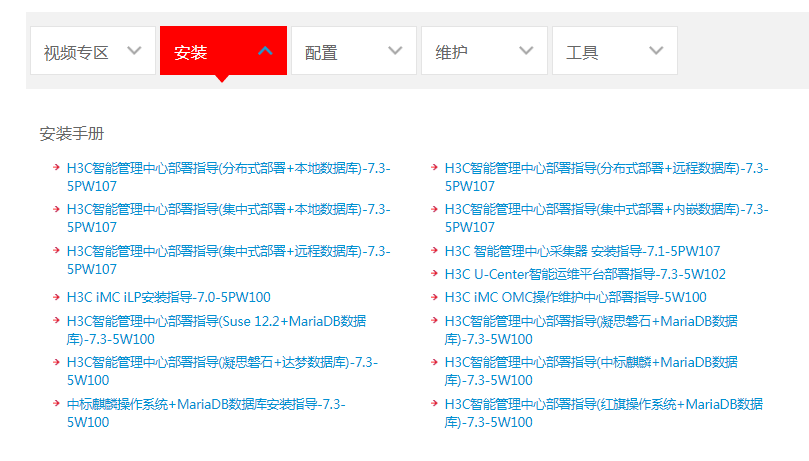
Task: Select the 安装 tab
Action: pos(223,51)
